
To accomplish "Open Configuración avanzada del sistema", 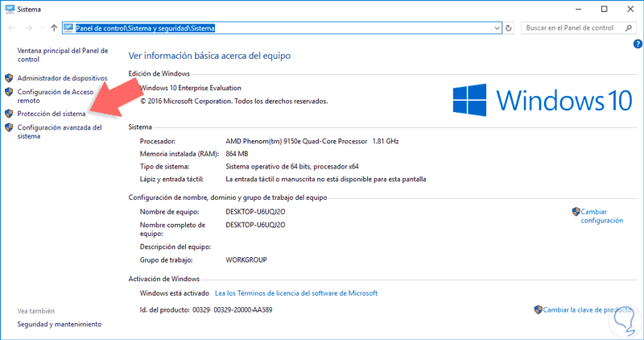I will (60, 131).
